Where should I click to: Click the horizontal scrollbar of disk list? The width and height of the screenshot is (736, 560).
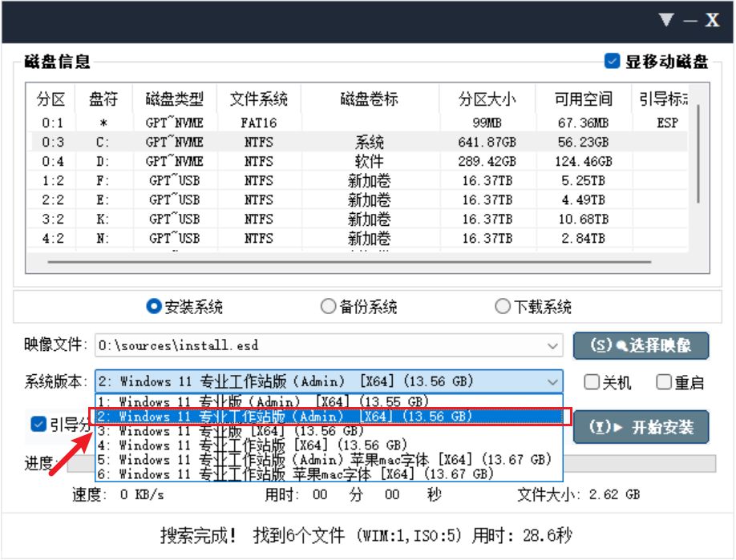[350, 262]
